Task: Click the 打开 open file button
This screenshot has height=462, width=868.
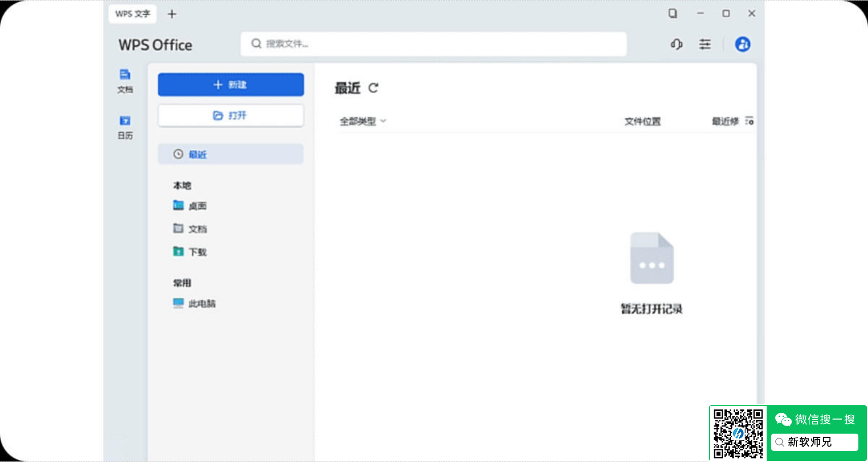Action: (231, 115)
